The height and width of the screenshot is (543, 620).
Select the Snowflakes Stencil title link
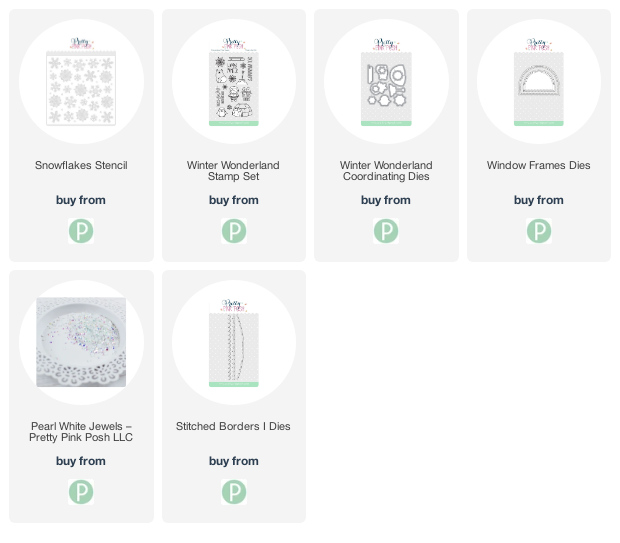click(x=81, y=165)
